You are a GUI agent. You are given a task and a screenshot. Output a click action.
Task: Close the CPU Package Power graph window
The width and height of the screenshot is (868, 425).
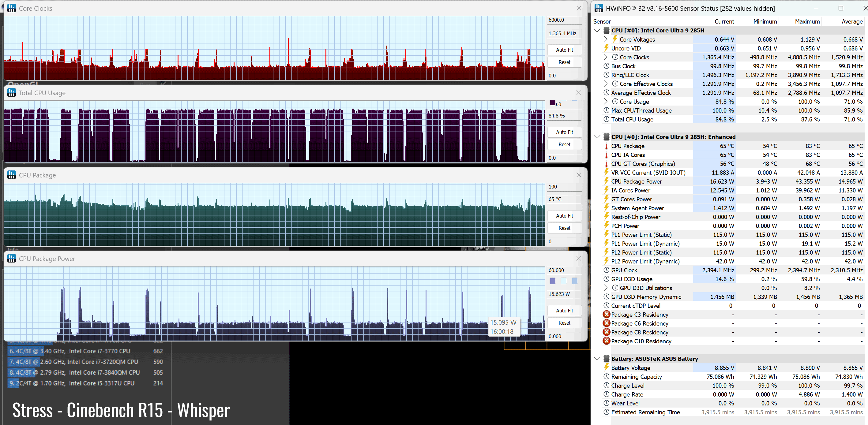pos(579,258)
